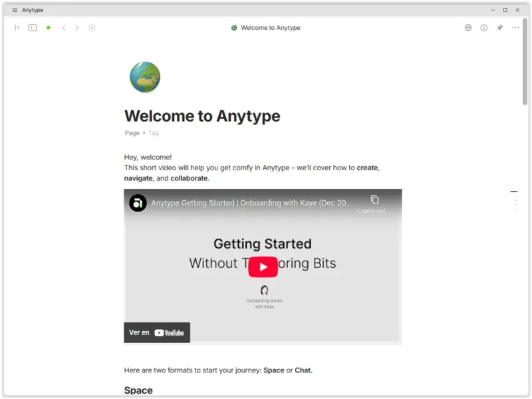
Task: Click the Welcome to Anytype page heading
Action: click(x=202, y=116)
